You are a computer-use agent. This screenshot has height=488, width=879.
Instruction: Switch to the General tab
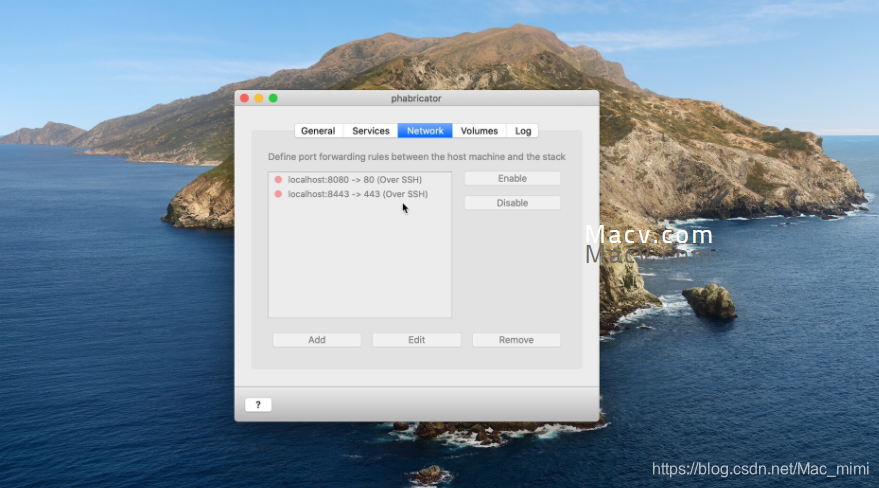click(318, 131)
